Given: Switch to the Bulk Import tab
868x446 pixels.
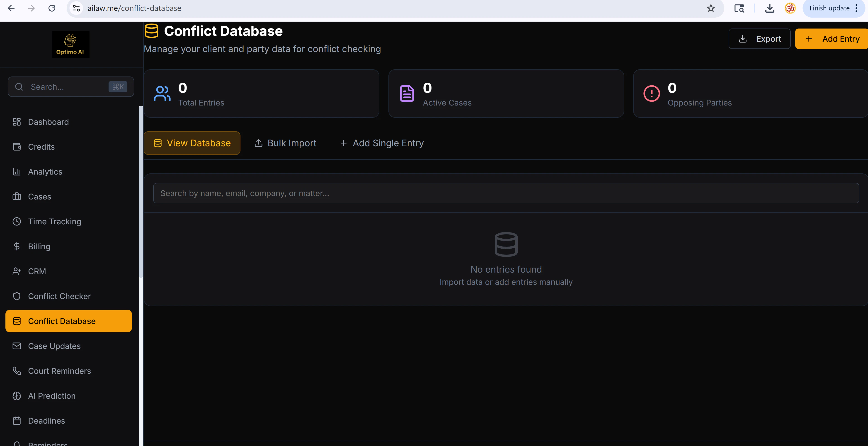Looking at the screenshot, I should (285, 143).
